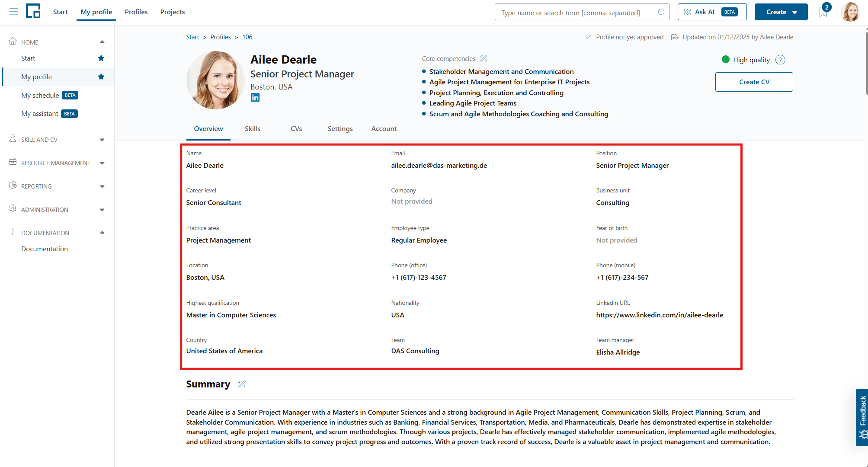Switch to the Skills tab
This screenshot has width=868, height=467.
point(253,129)
